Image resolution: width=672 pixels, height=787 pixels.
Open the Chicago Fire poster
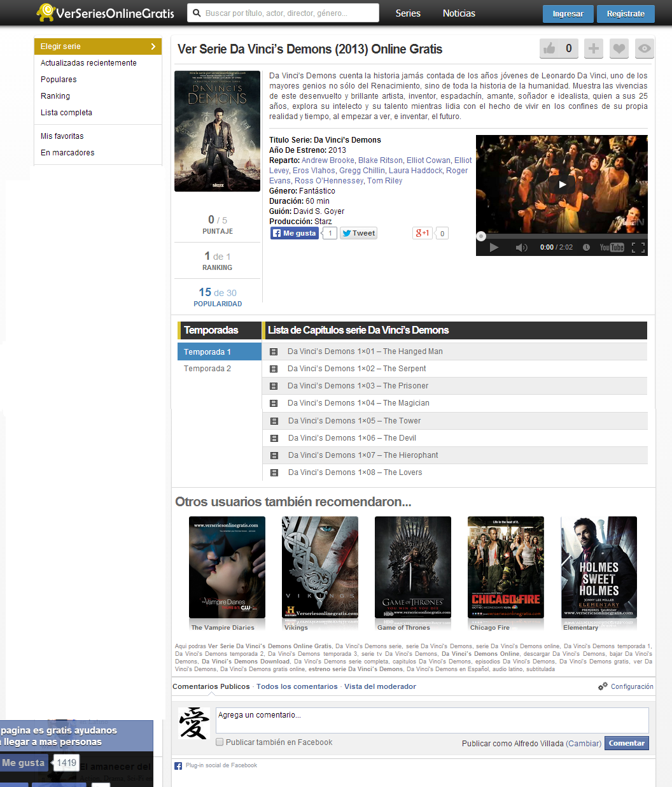point(506,567)
